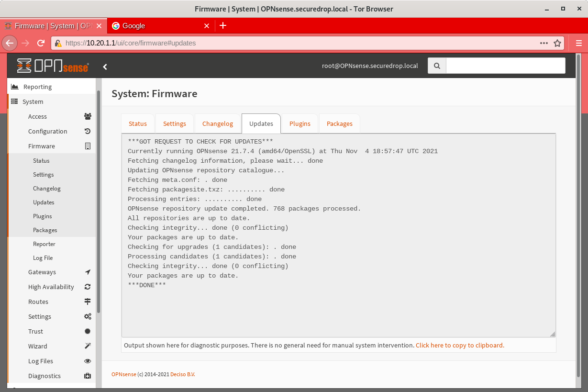Image resolution: width=588 pixels, height=392 pixels.
Task: Click the Trust certificate icon
Action: (x=87, y=331)
